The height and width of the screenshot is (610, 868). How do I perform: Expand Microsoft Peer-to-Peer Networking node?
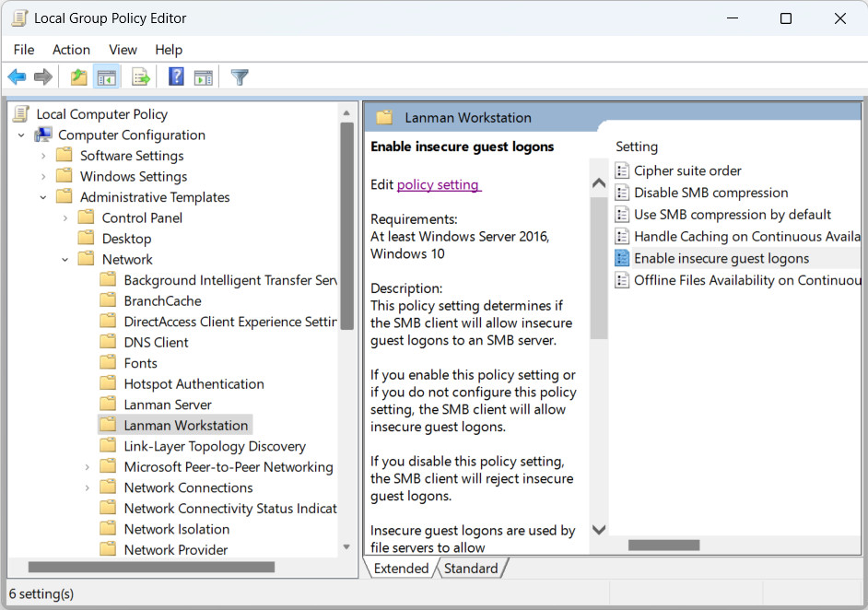click(87, 467)
